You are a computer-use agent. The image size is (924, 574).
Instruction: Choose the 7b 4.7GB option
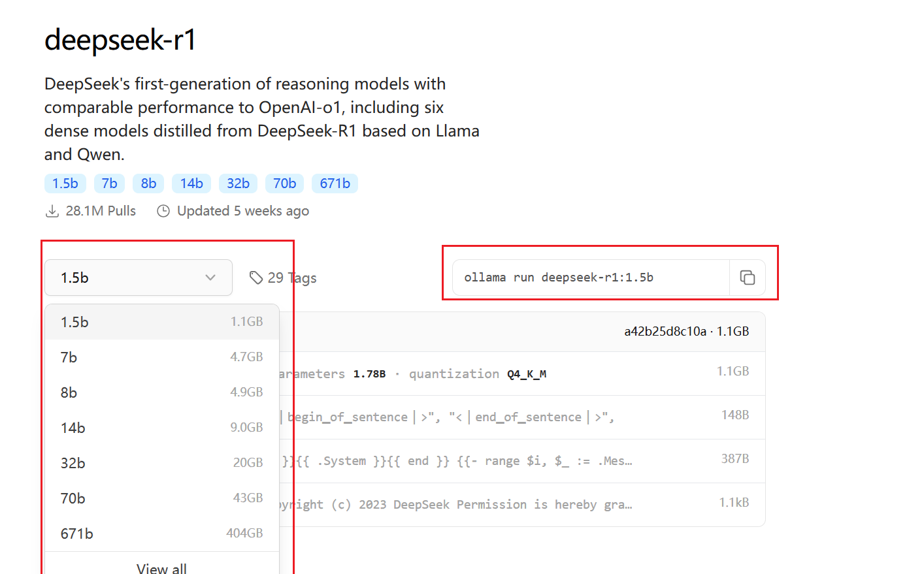162,357
